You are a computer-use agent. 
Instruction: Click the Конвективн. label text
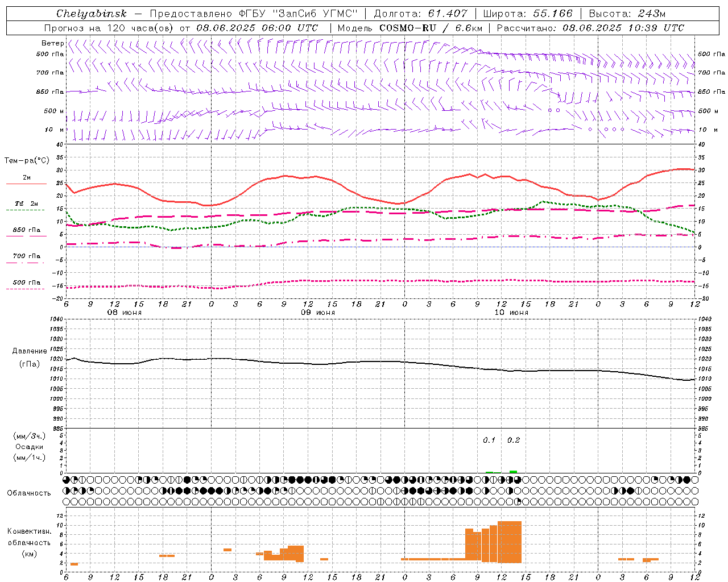click(x=29, y=531)
